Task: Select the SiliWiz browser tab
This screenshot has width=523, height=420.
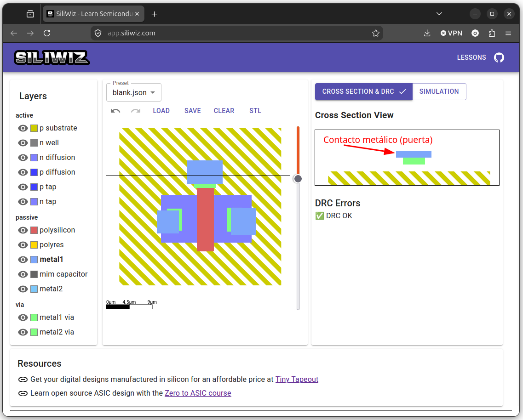Action: click(93, 14)
